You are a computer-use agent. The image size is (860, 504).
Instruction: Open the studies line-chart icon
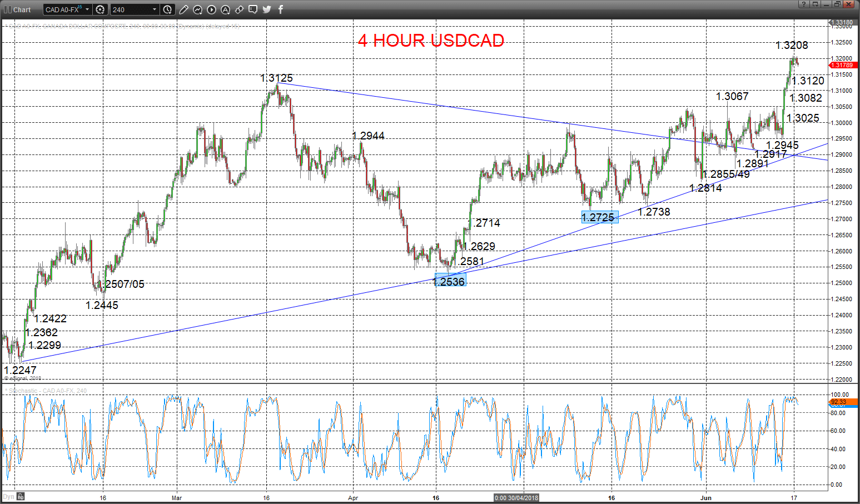[x=198, y=9]
